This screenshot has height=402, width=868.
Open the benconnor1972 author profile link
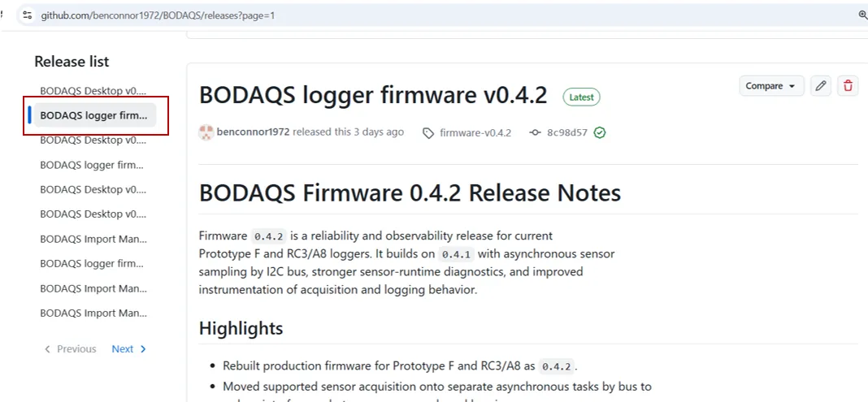pyautogui.click(x=253, y=132)
